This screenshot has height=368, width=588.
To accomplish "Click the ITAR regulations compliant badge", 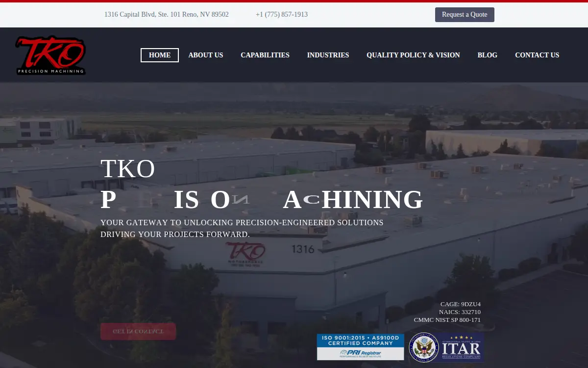I will coord(446,347).
